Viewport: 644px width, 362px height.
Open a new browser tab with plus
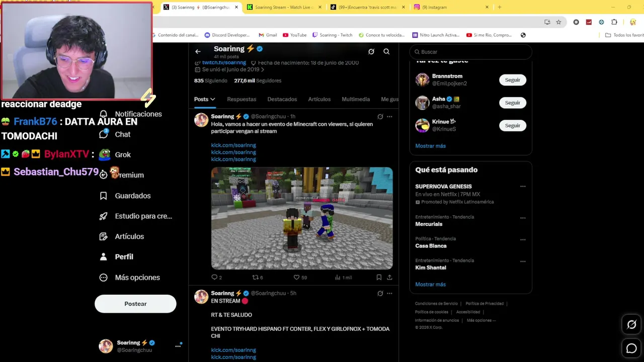500,7
